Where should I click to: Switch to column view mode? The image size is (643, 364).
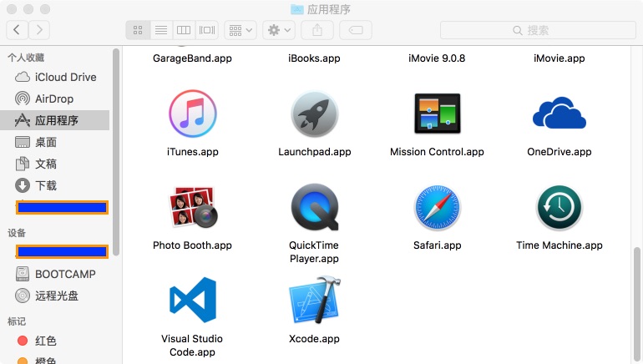pos(184,30)
